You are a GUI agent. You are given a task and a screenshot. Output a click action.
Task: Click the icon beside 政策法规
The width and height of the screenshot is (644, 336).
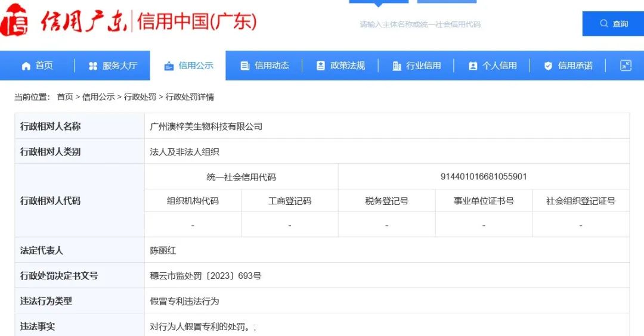(x=321, y=66)
